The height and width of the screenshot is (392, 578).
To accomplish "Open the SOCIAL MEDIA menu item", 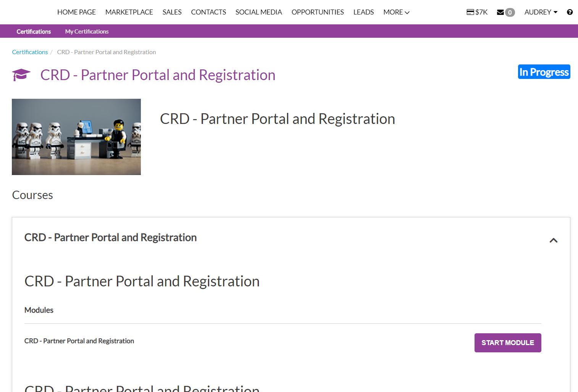I will click(258, 12).
